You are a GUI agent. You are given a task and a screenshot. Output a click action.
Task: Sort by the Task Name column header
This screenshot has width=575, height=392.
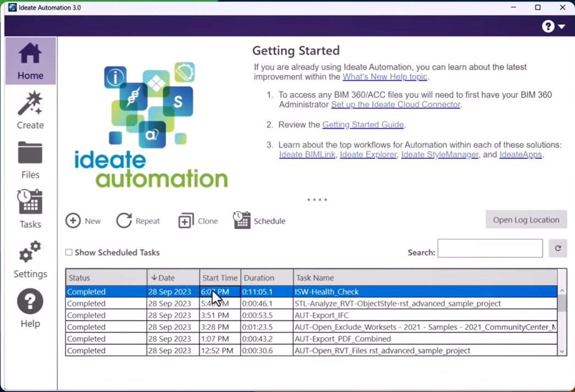click(425, 278)
